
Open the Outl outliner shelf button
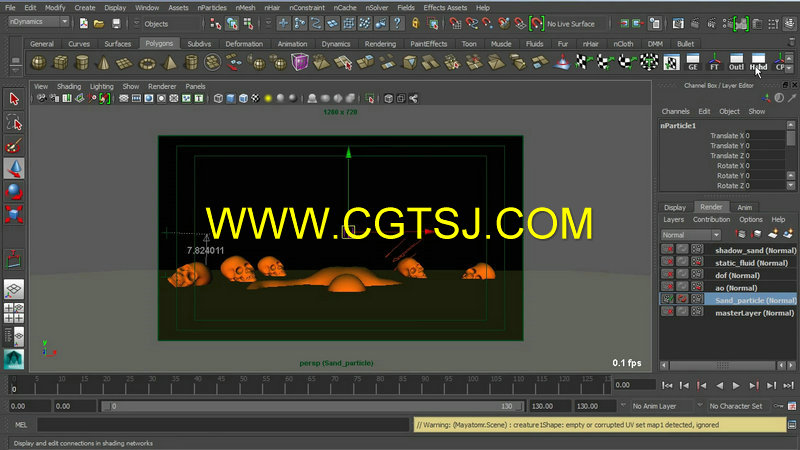pyautogui.click(x=736, y=62)
